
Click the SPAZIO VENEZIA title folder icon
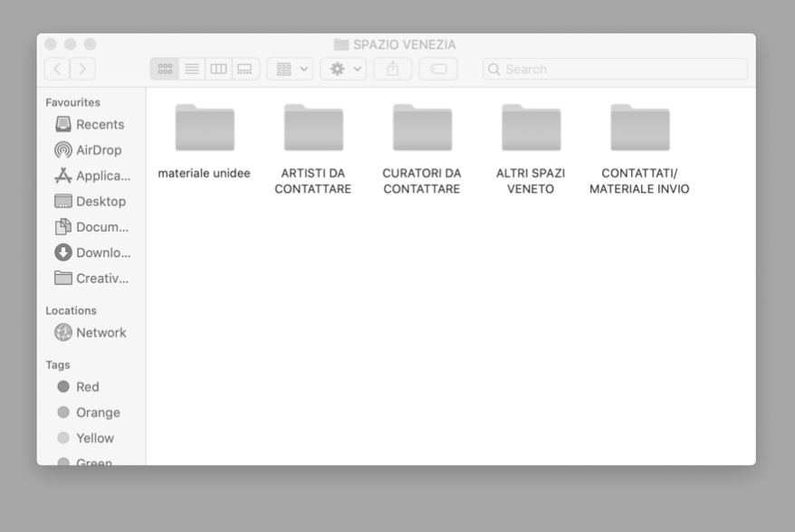340,44
